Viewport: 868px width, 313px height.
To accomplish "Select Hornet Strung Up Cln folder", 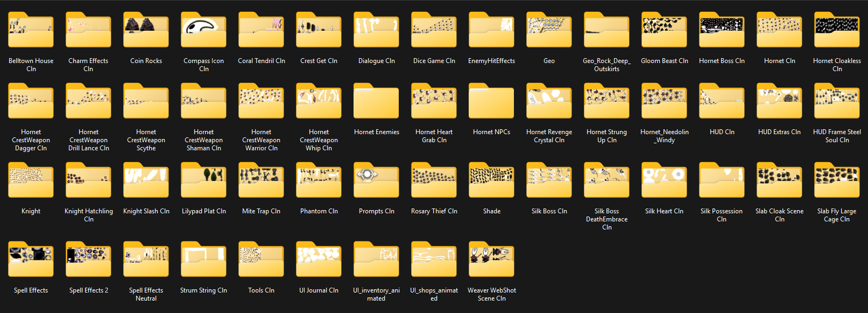I will pos(606,101).
